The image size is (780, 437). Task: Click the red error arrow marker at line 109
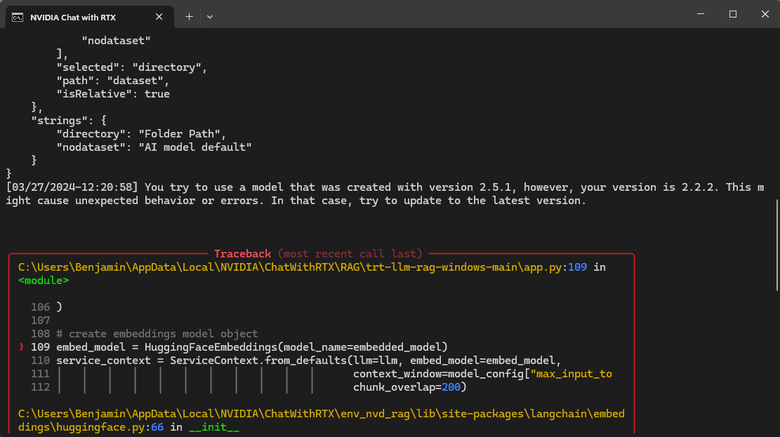(21, 347)
